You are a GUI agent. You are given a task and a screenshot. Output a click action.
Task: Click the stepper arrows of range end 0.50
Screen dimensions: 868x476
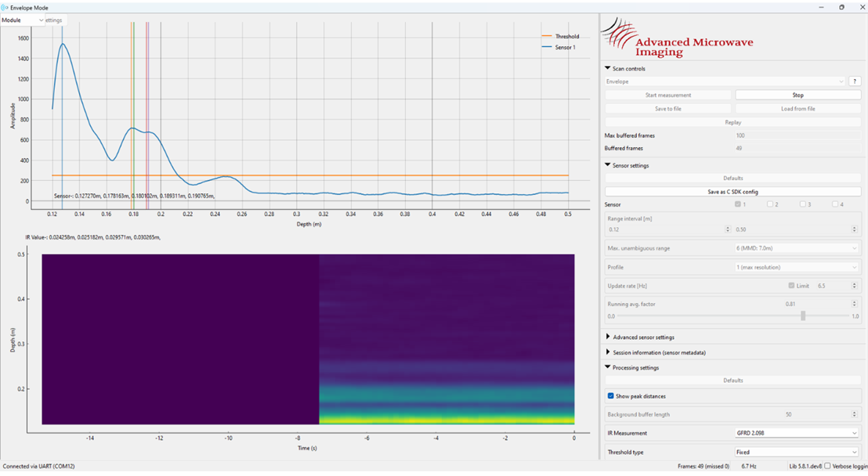[854, 229]
